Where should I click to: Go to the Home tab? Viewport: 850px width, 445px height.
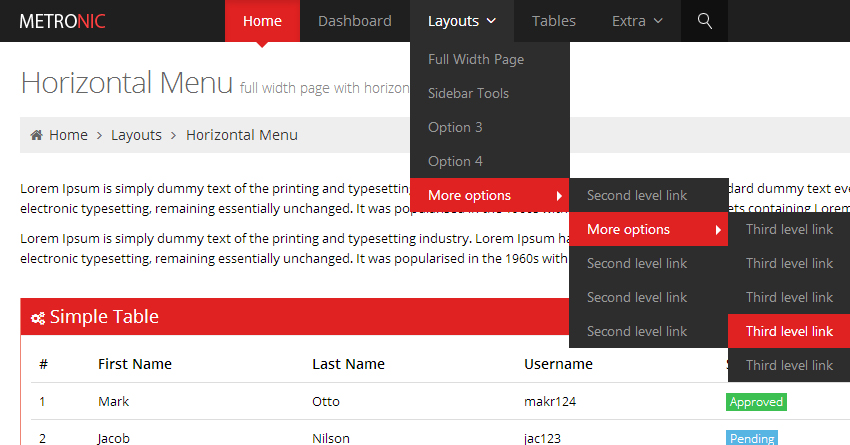coord(262,21)
